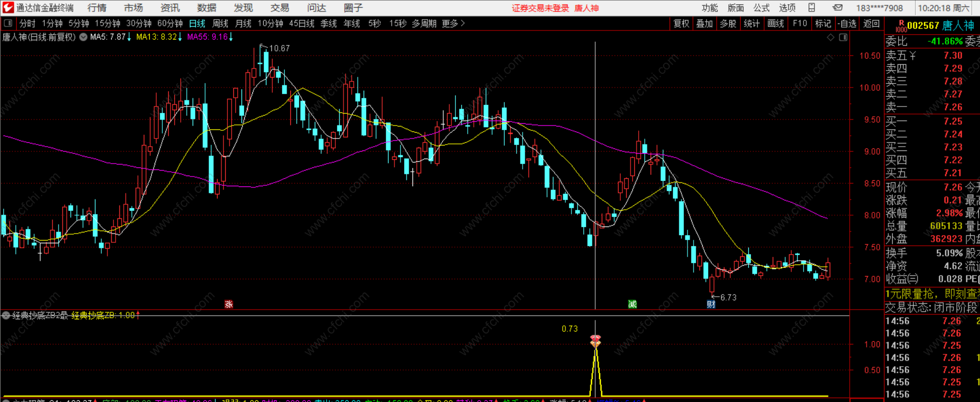
Task: Switch to 10分钟 period tab
Action: tap(270, 23)
